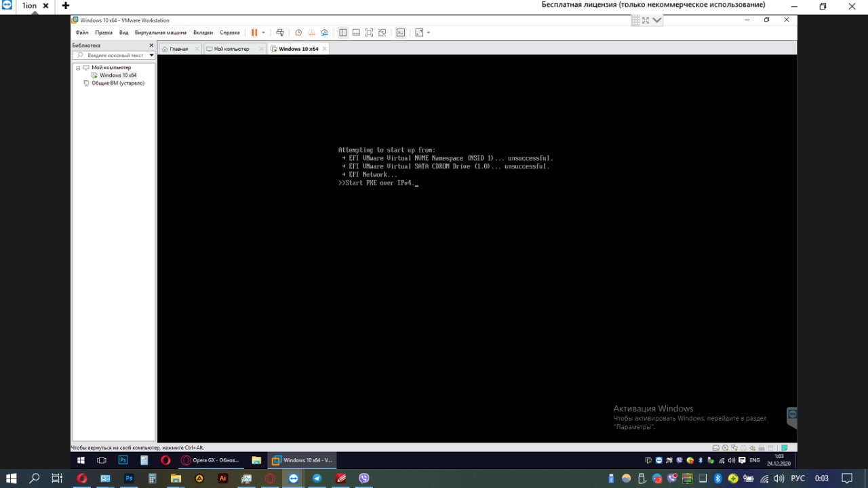Screen dimensions: 868x488
Task: Click the printer status icon in VMware
Action: (x=744, y=448)
